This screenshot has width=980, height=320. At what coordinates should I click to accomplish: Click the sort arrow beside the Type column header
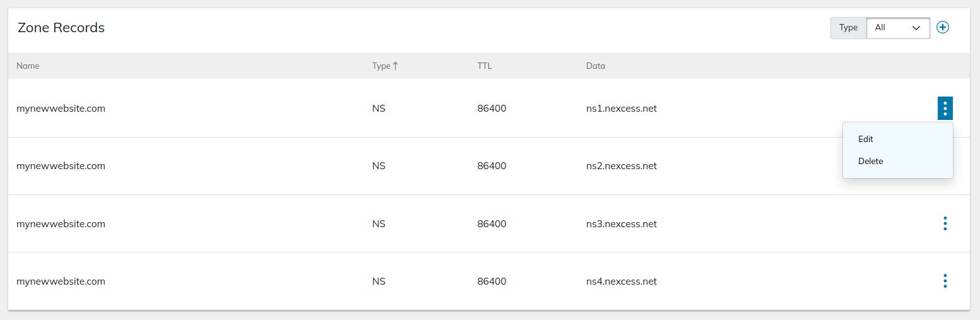pyautogui.click(x=395, y=66)
